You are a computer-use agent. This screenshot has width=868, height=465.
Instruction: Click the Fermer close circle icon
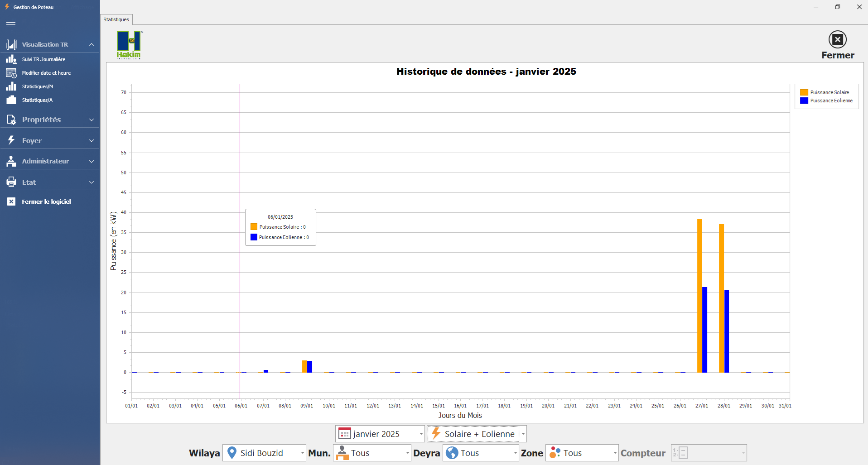[837, 39]
